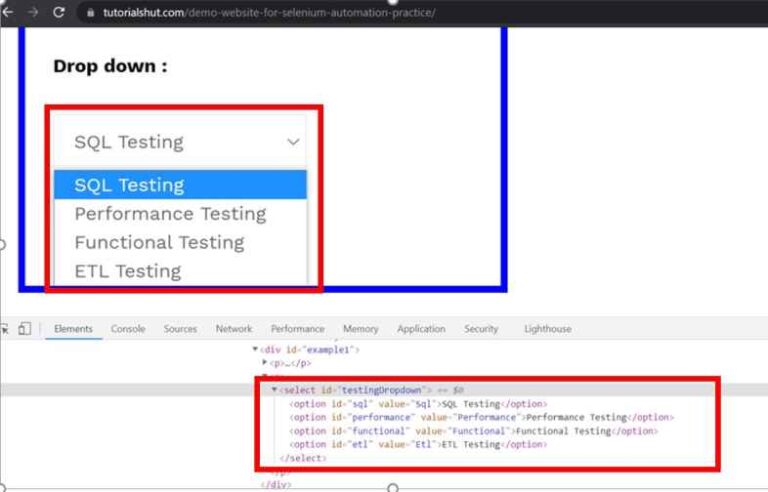
Task: Click the closing /div tag line
Action: pos(276,485)
